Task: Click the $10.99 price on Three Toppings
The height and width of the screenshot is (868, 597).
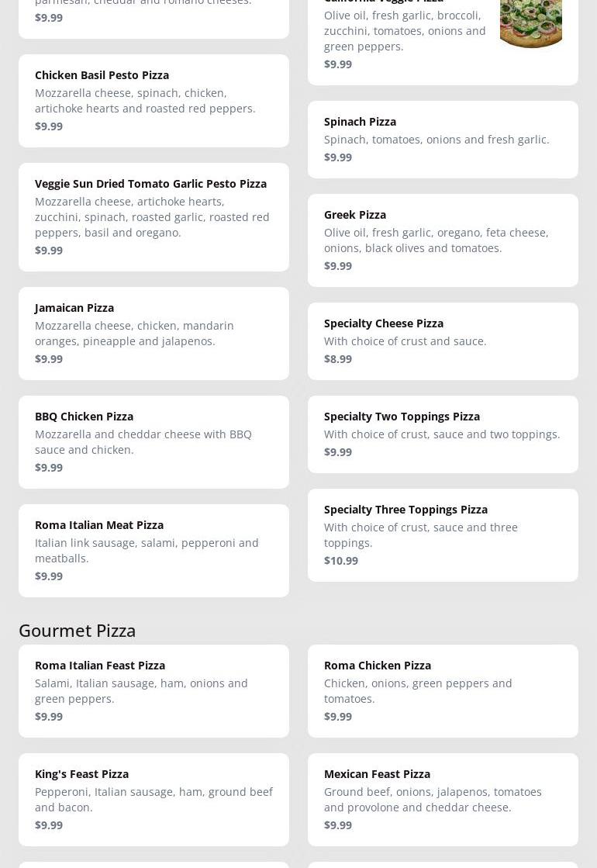Action: 341,561
